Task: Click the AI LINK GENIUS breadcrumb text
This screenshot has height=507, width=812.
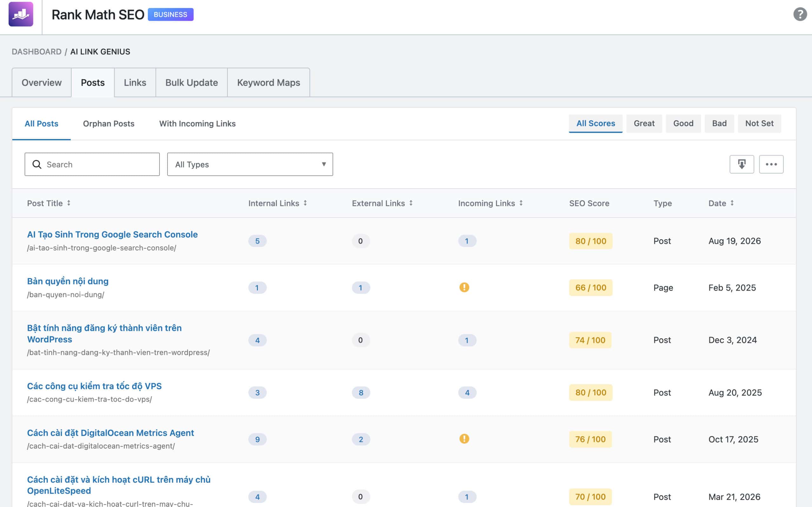Action: pyautogui.click(x=100, y=52)
